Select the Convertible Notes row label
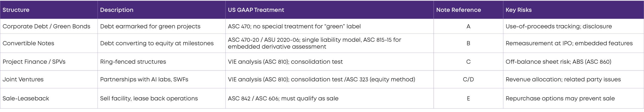This screenshot has width=644, height=112. 28,43
